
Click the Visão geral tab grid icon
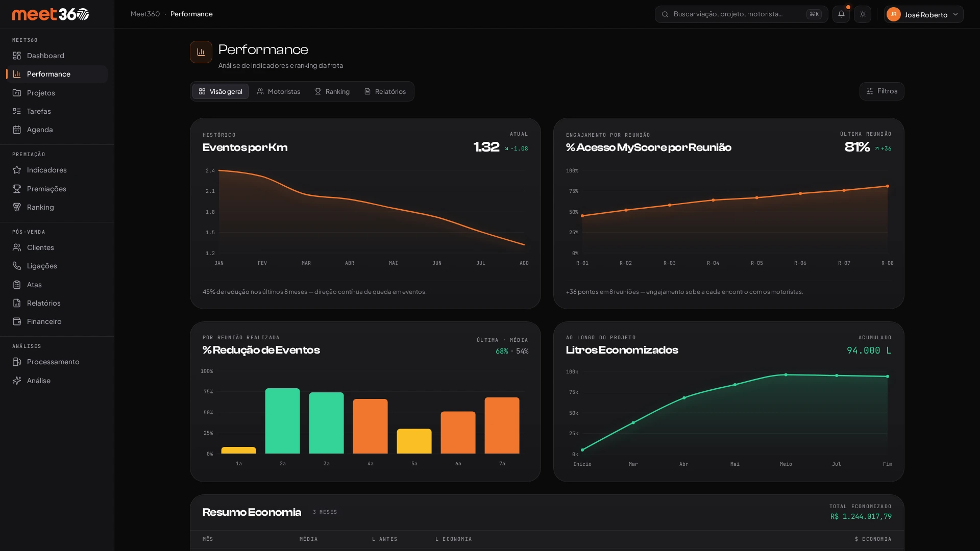202,91
